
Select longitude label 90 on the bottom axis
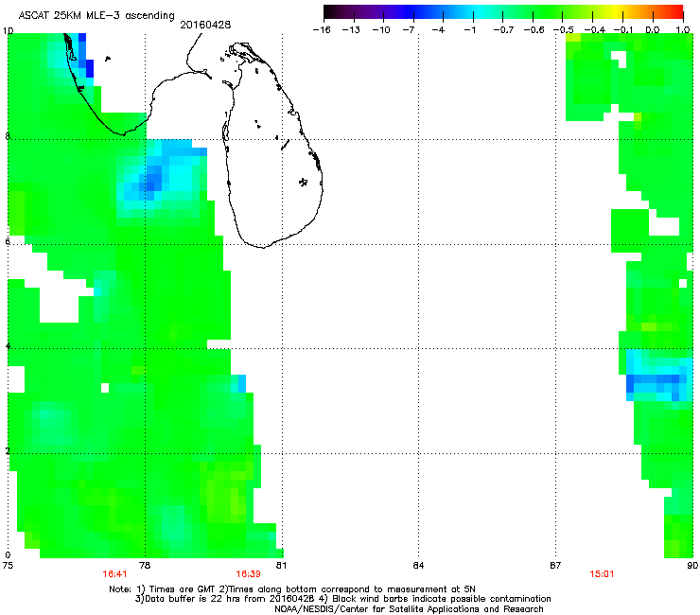tap(692, 566)
